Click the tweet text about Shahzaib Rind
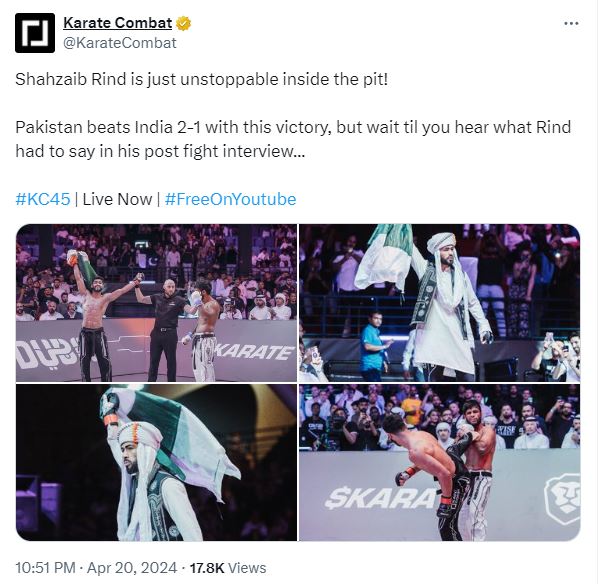Screen dimensions: 601x584 point(202,80)
